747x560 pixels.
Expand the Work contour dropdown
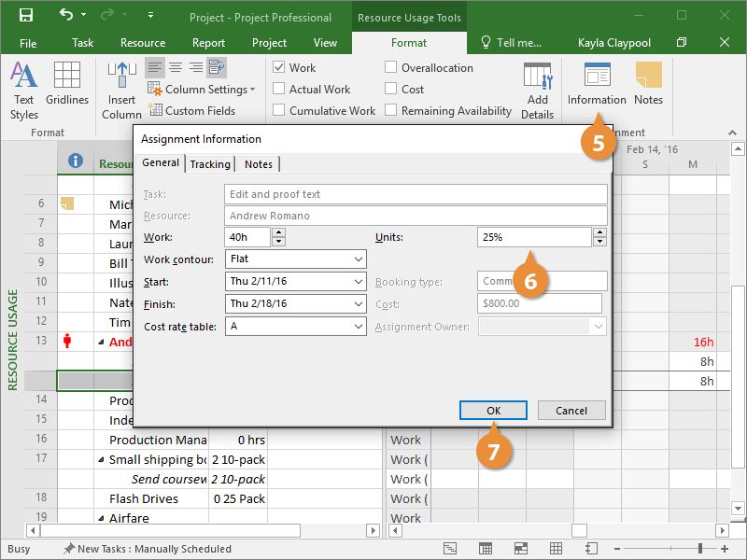click(x=359, y=259)
